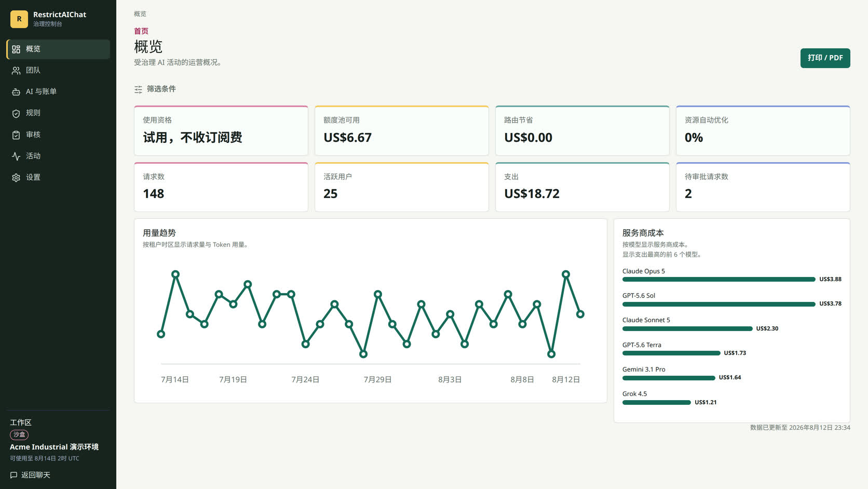The height and width of the screenshot is (489, 868).
Task: Click the last data point of the trend chart
Action: 580,314
